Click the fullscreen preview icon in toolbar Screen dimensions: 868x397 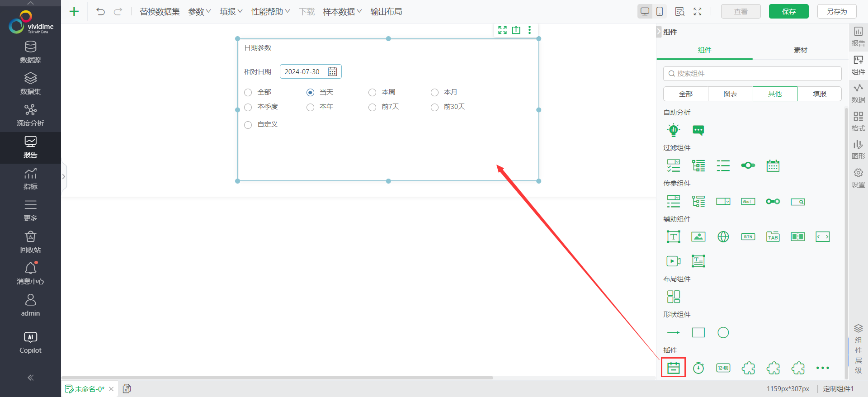tap(698, 12)
